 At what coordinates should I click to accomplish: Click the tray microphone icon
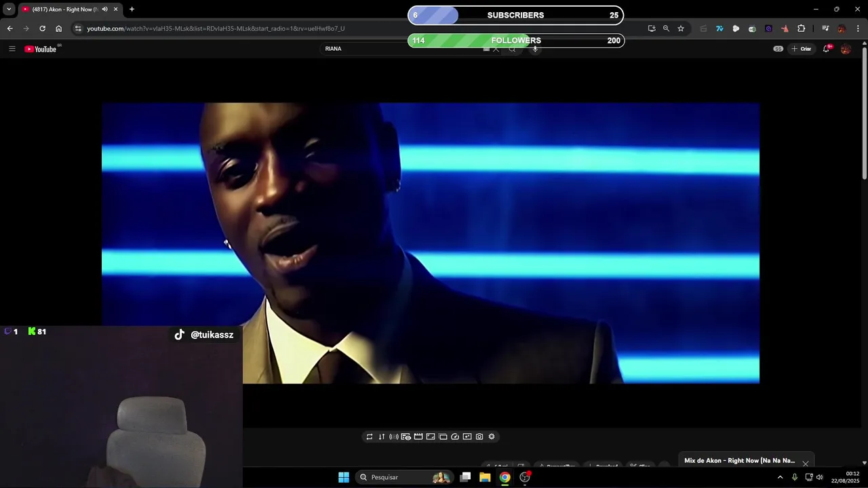795,477
